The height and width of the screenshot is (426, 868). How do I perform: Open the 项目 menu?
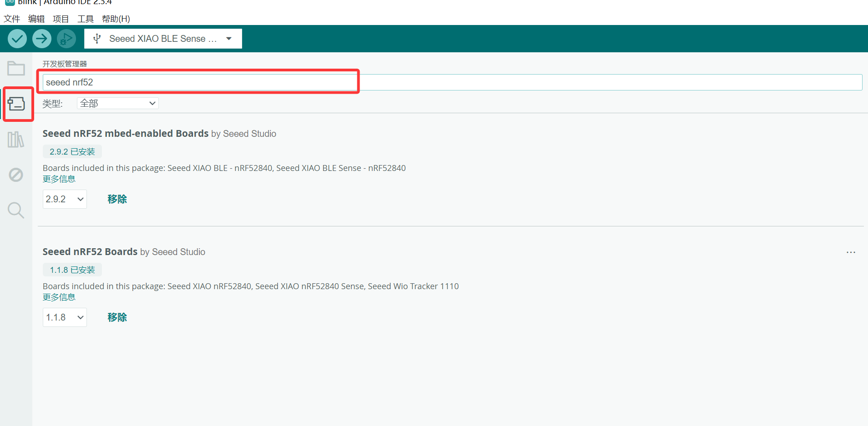(x=61, y=19)
